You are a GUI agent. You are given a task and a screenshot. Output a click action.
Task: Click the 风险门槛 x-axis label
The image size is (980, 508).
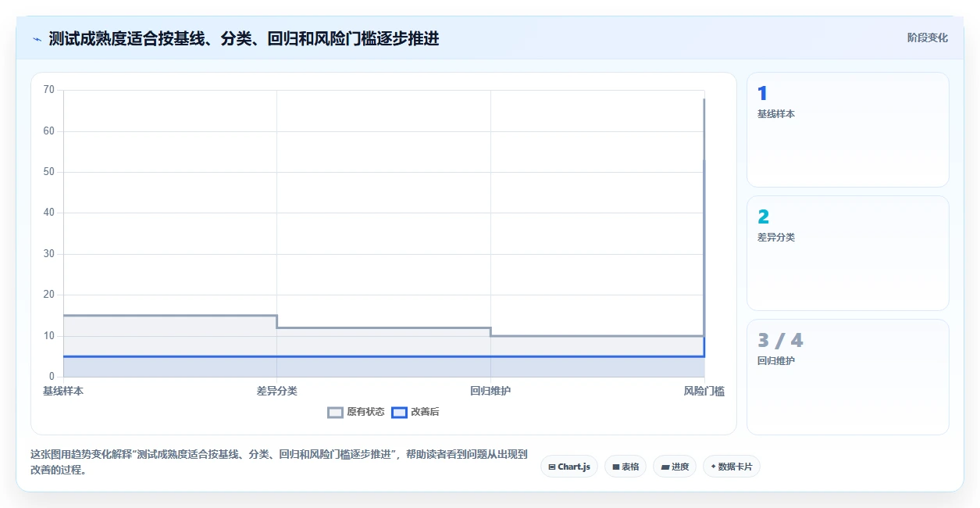[x=704, y=391]
